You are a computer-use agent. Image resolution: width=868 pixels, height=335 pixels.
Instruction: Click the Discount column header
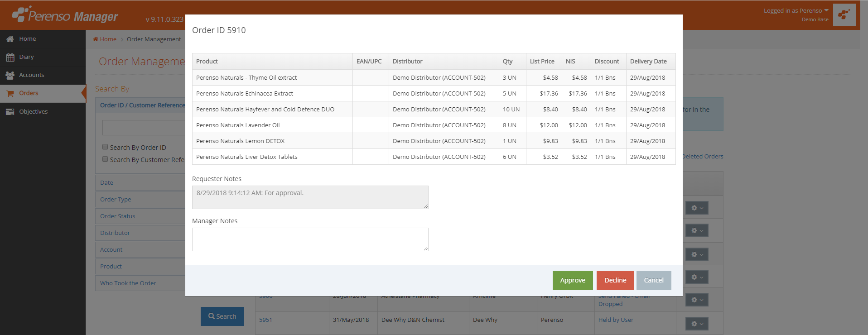(608, 61)
